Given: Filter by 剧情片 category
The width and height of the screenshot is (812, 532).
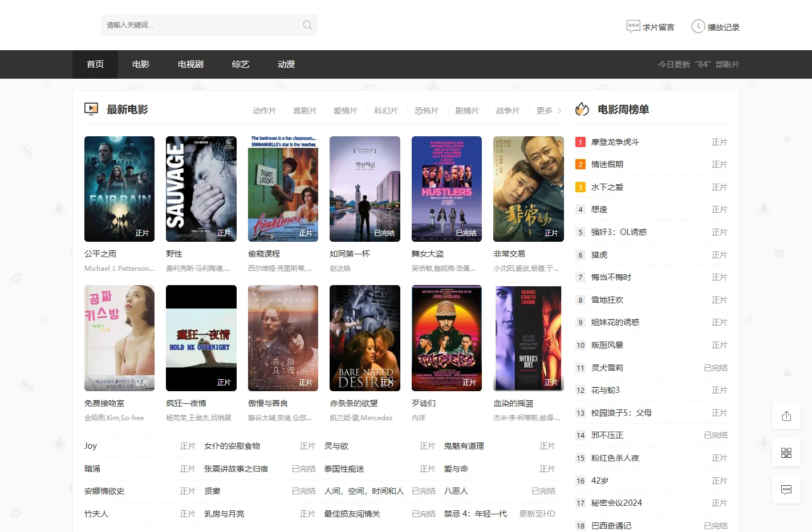Looking at the screenshot, I should [x=467, y=111].
